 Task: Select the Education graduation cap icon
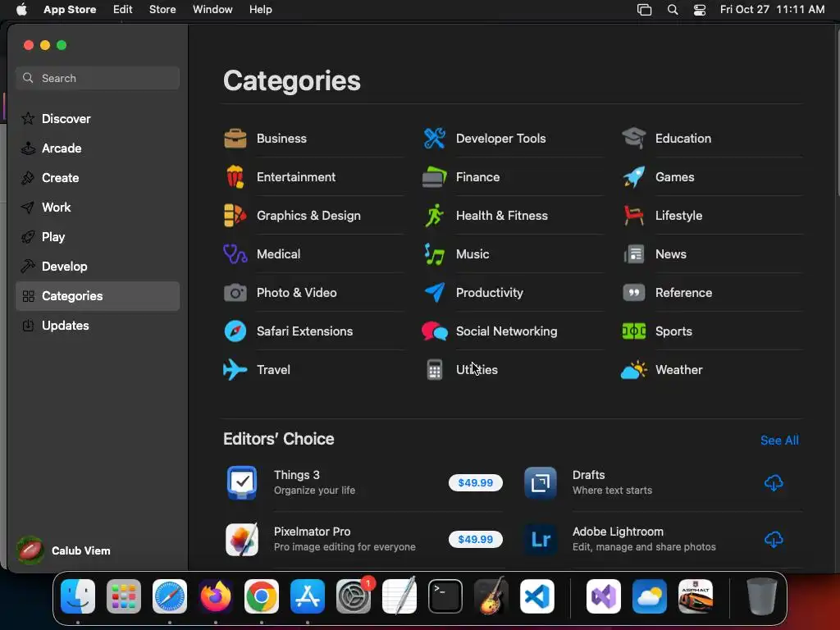(x=634, y=138)
